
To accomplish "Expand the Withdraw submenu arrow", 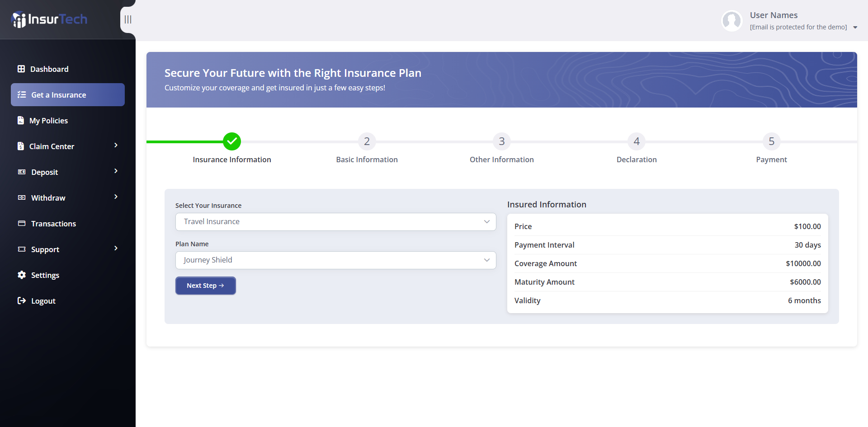I will coord(116,197).
